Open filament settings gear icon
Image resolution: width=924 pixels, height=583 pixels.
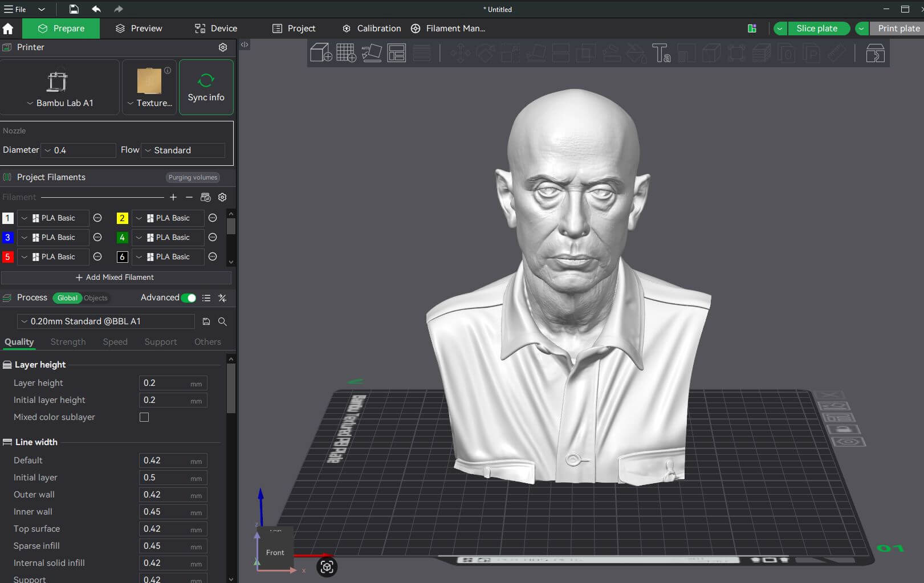[x=222, y=197]
